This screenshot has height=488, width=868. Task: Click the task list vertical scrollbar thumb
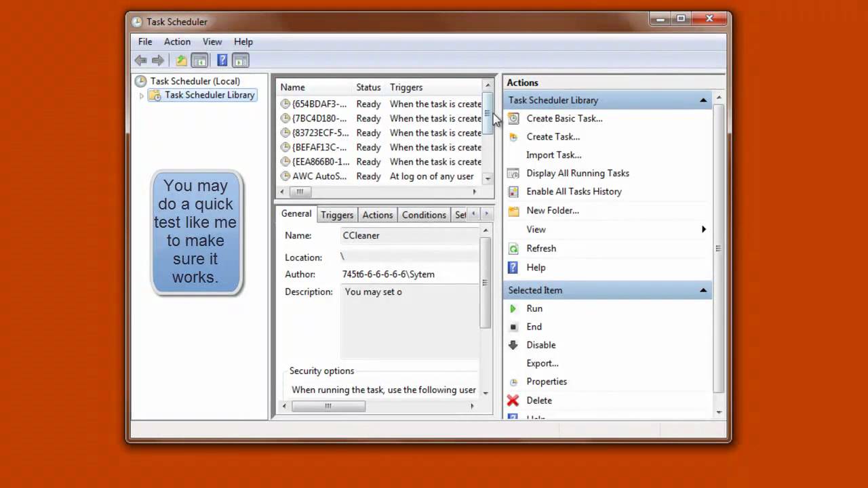click(x=488, y=113)
